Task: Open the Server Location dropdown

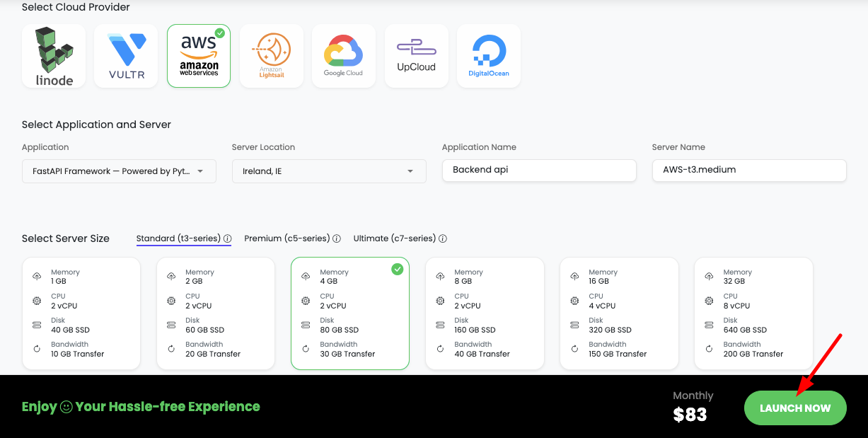Action: [329, 171]
